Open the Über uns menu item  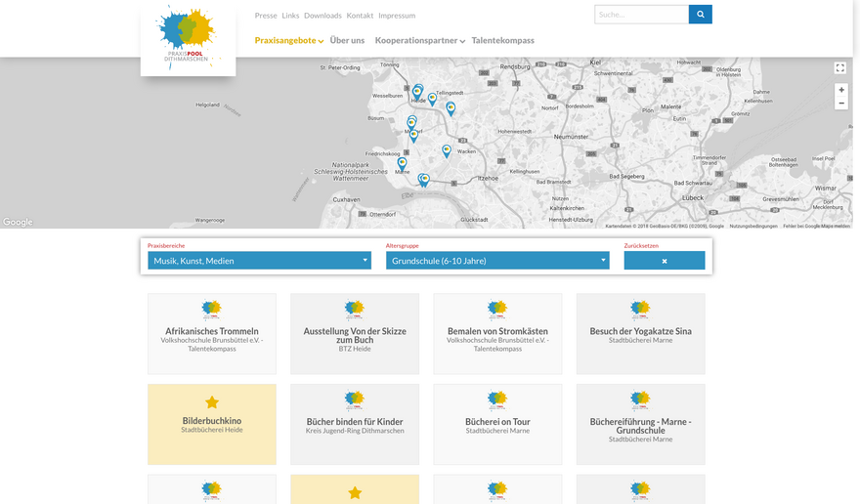click(x=347, y=41)
